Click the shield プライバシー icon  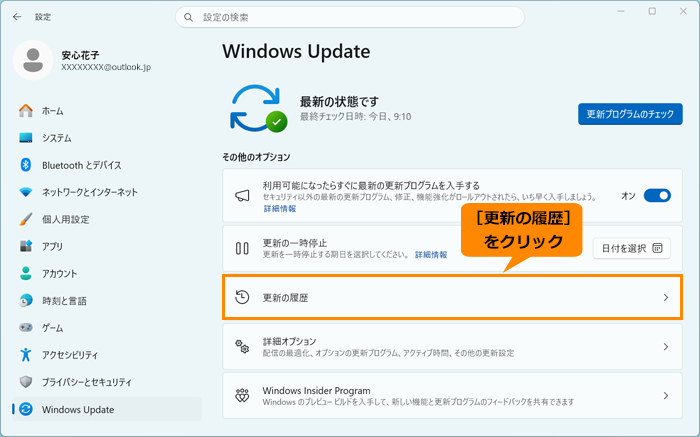(x=26, y=382)
